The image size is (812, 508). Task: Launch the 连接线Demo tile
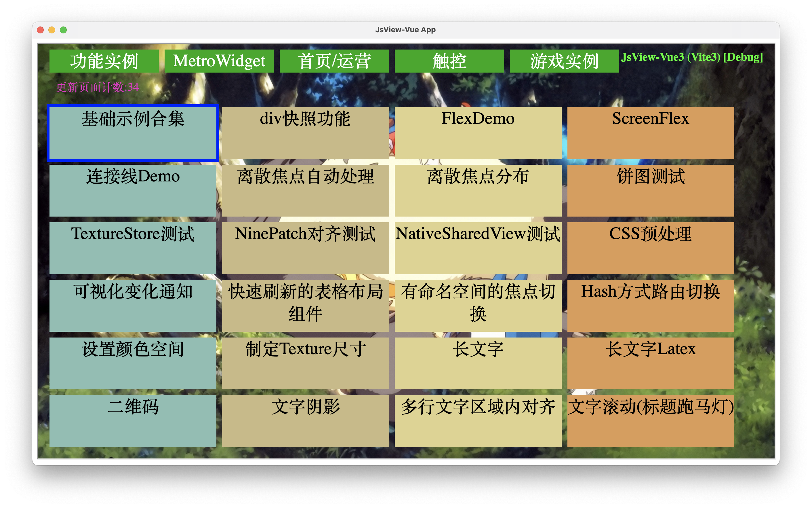click(x=133, y=190)
